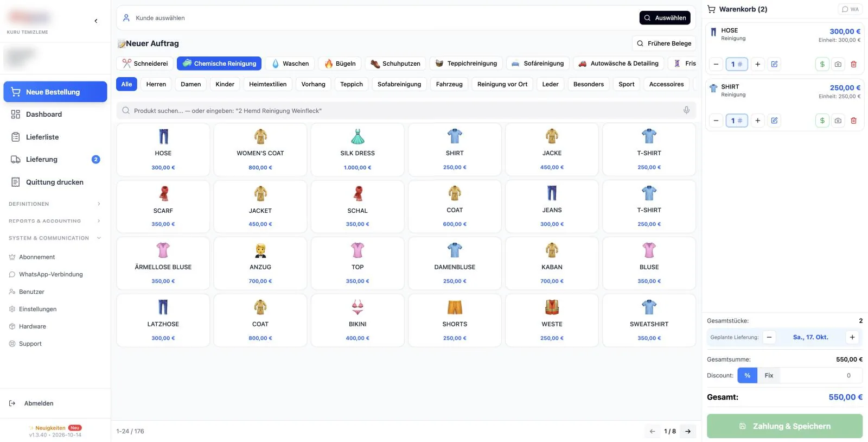This screenshot has height=442, width=868.
Task: Click the microphone voice input icon
Action: pyautogui.click(x=686, y=110)
